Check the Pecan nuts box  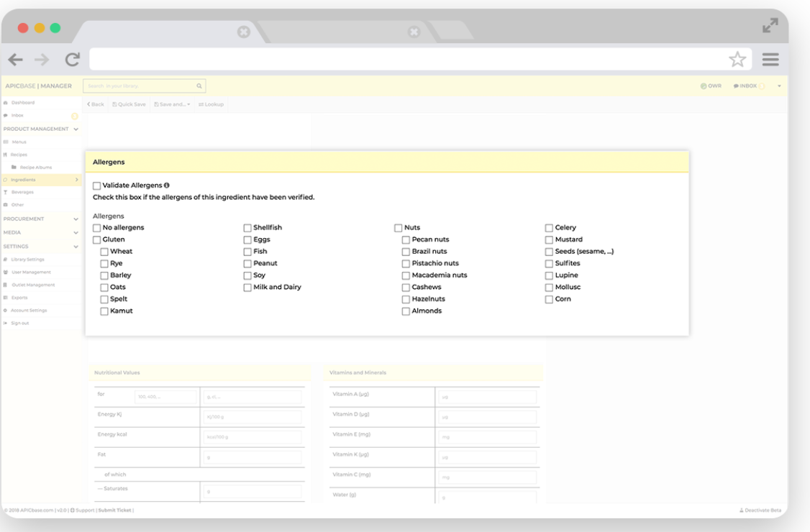(406, 239)
